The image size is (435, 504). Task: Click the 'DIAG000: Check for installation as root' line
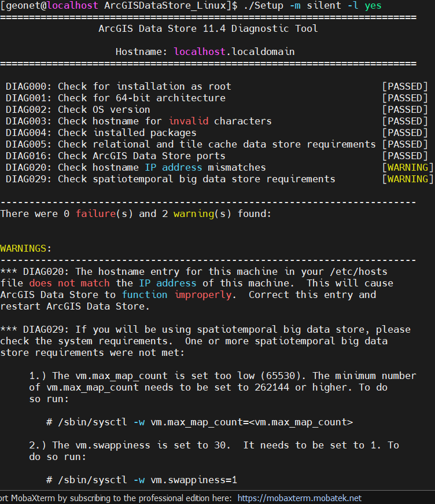(119, 86)
